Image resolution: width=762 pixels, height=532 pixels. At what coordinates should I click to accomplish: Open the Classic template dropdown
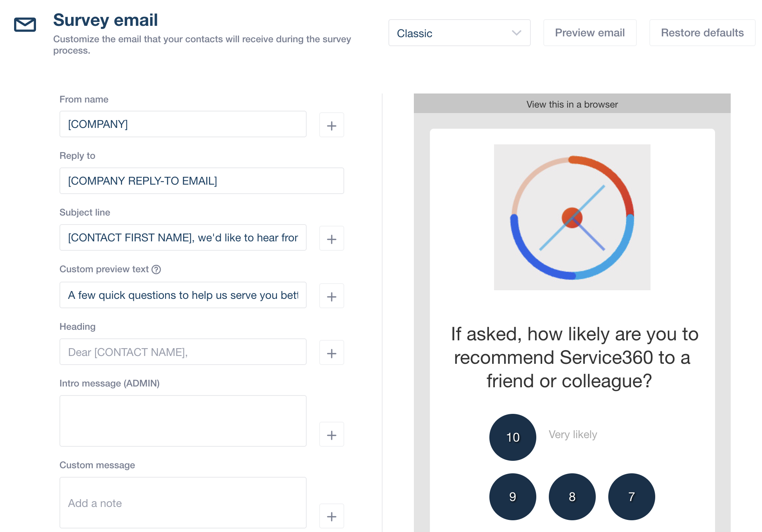(459, 33)
